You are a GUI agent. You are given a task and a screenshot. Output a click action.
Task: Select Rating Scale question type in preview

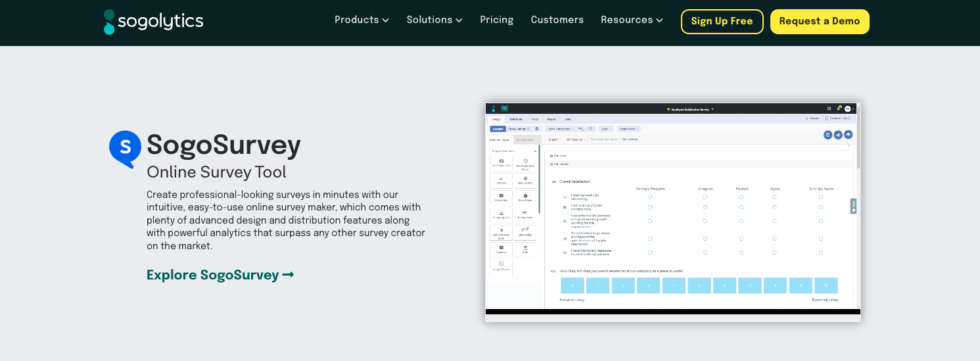coord(525,215)
